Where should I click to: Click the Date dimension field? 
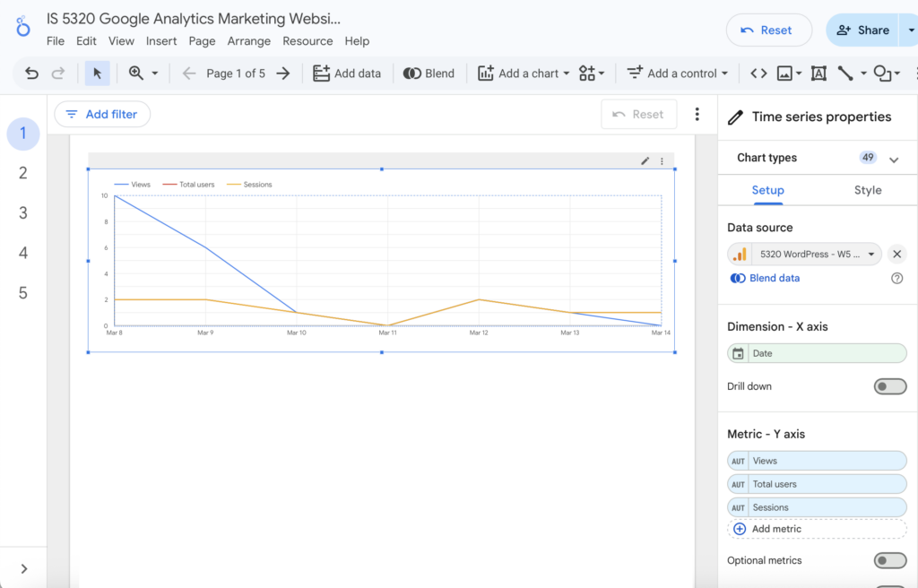(817, 353)
